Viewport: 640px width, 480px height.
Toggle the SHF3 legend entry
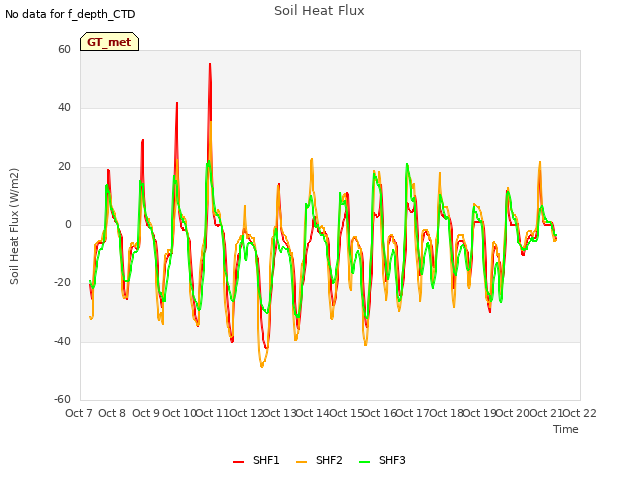[382, 460]
